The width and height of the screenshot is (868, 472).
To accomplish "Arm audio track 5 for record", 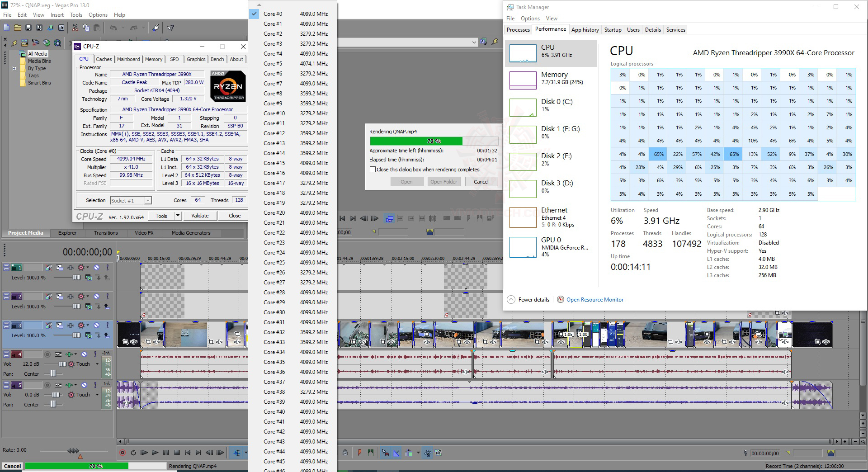I will [x=47, y=385].
